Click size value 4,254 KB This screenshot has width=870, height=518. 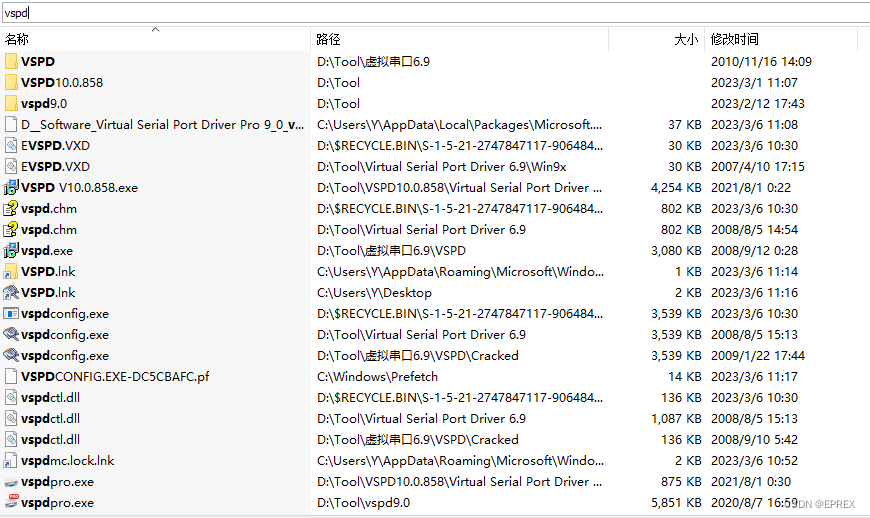676,188
